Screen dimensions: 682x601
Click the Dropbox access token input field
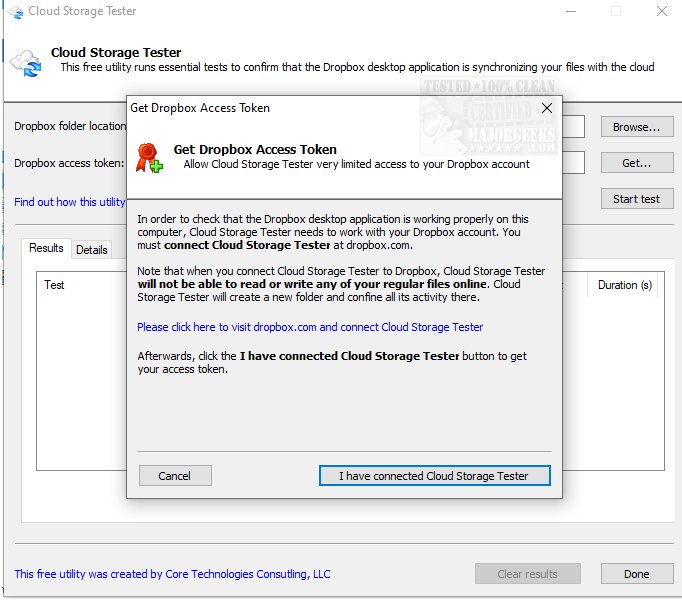pyautogui.click(x=573, y=163)
